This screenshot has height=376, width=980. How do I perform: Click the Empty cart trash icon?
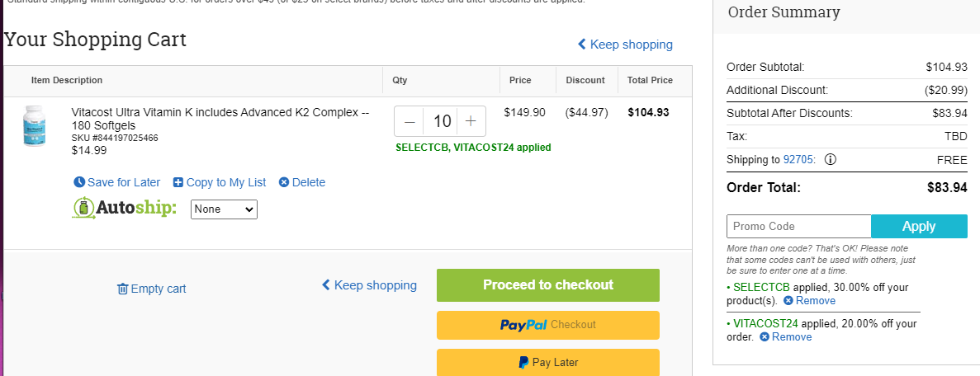point(123,289)
